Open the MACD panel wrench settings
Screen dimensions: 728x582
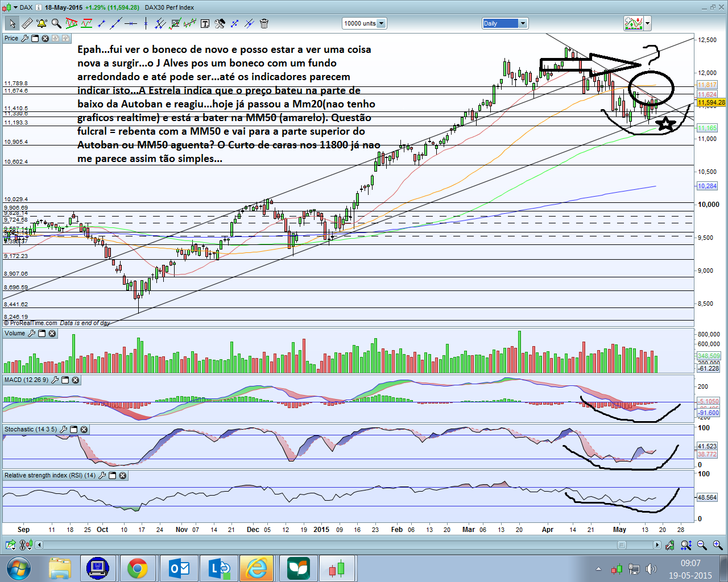[x=55, y=380]
